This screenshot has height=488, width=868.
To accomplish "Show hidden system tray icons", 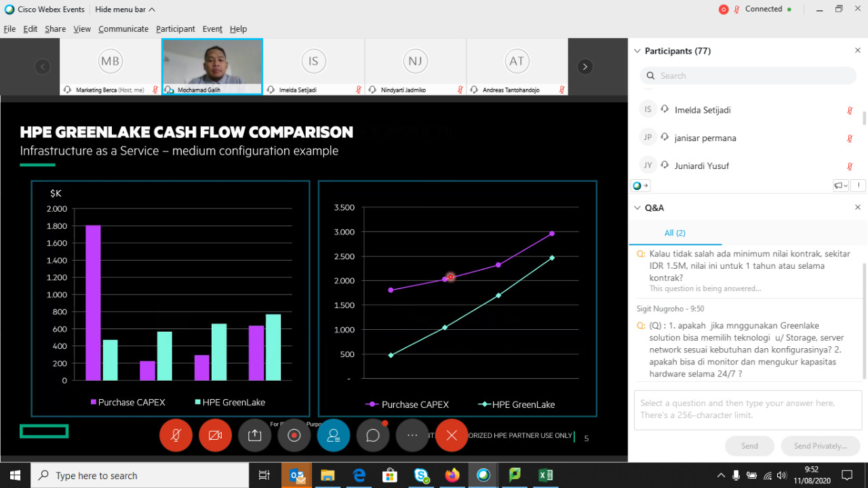I will [x=722, y=475].
